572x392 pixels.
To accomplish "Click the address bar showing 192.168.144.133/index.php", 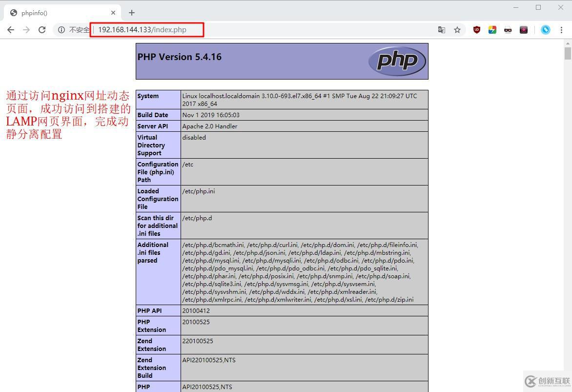I will pyautogui.click(x=146, y=30).
